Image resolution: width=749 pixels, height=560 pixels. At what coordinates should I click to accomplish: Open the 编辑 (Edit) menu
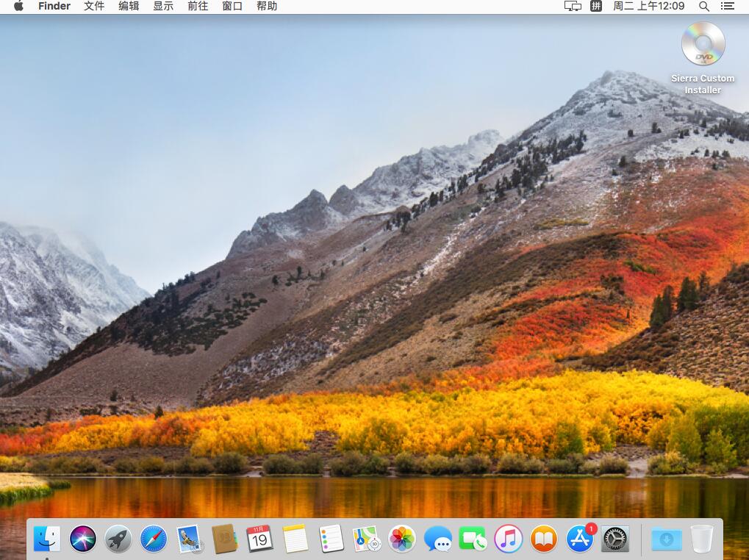point(129,6)
